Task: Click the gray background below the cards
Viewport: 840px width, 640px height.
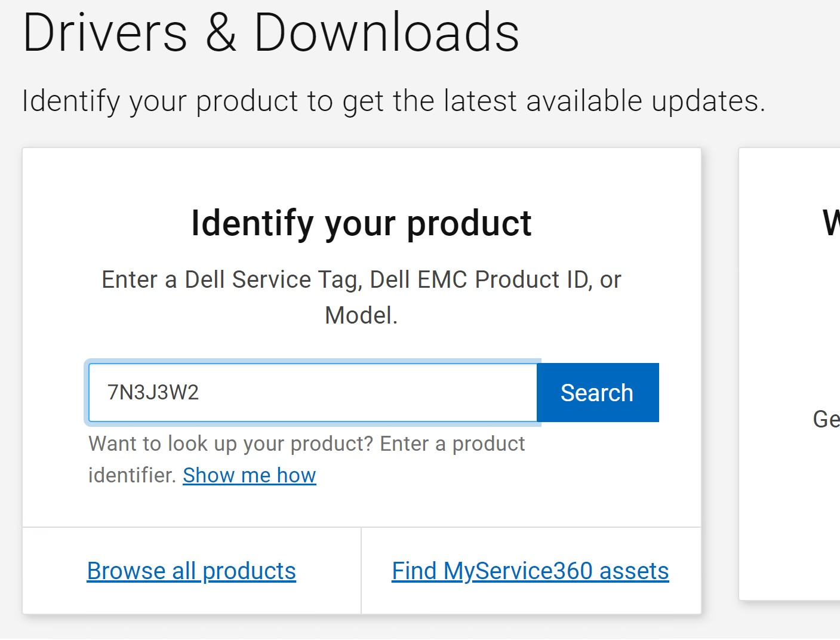Action: pyautogui.click(x=418, y=628)
